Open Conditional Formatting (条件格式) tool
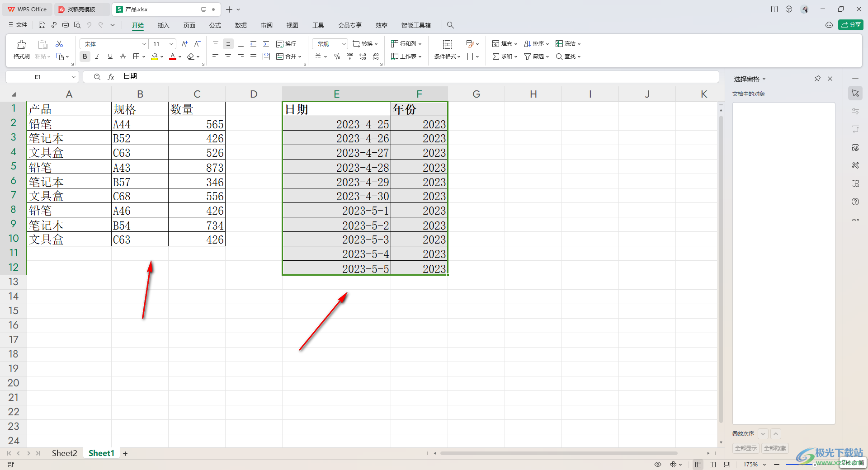 [447, 50]
